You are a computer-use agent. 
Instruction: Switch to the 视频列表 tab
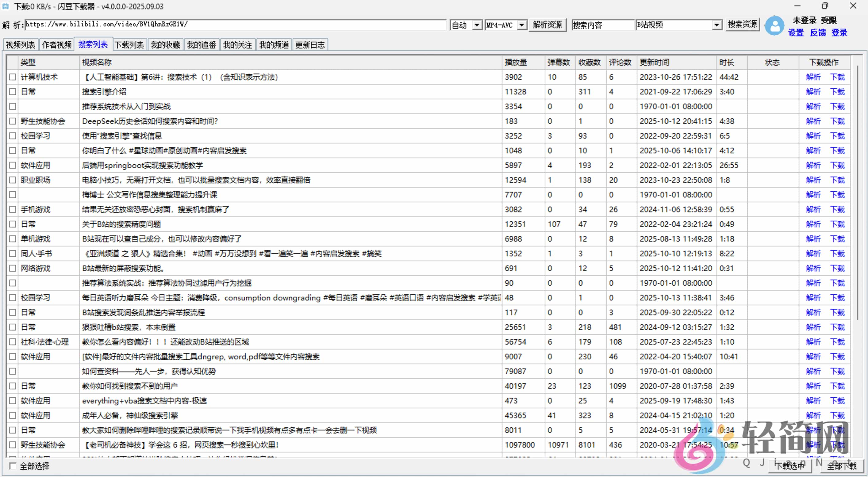coord(20,44)
